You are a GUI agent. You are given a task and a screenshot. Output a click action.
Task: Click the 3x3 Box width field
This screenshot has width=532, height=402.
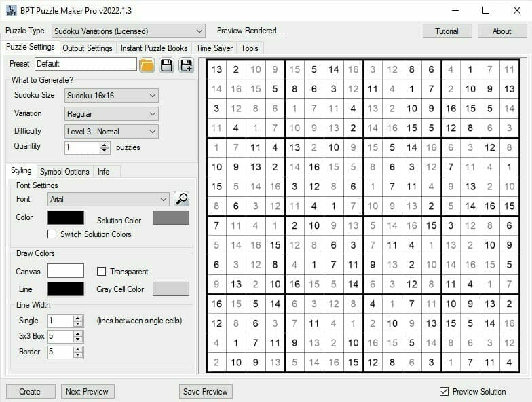(x=61, y=337)
